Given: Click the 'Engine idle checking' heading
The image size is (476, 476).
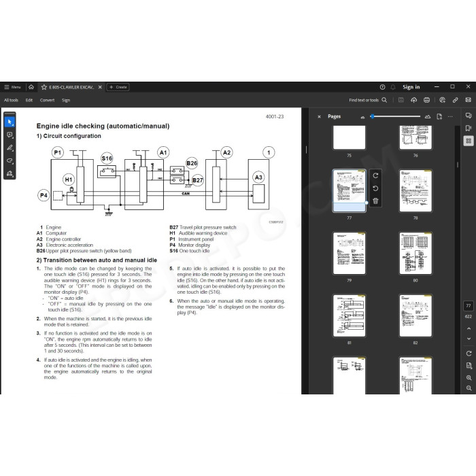Looking at the screenshot, I should coord(103,126).
